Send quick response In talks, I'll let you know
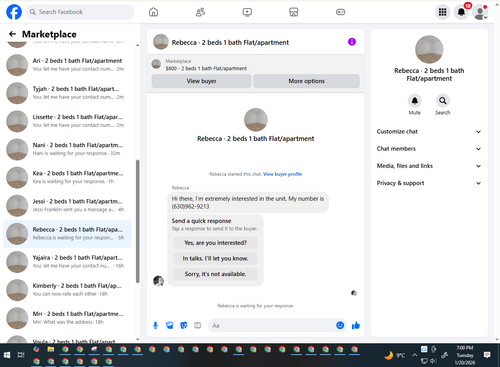 click(x=215, y=258)
